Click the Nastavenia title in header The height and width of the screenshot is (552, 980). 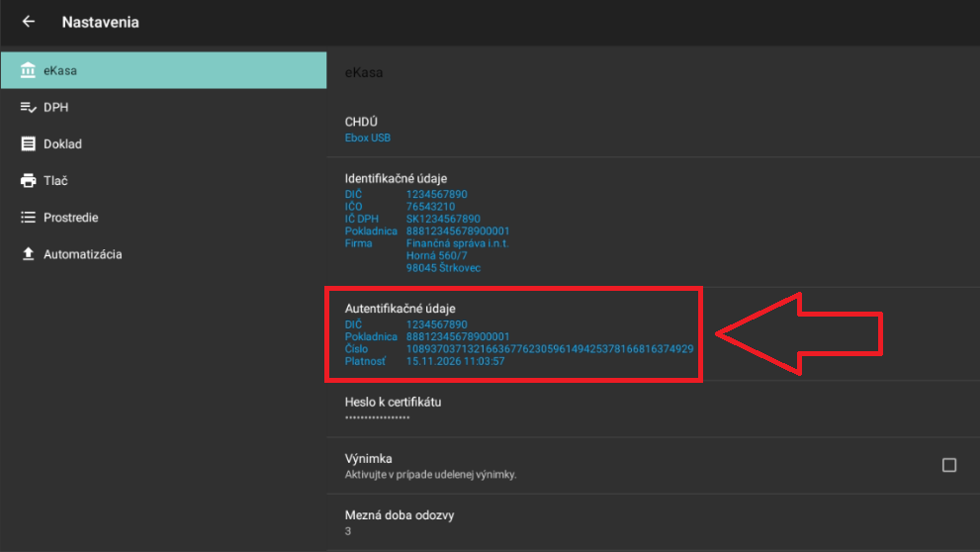pos(100,22)
